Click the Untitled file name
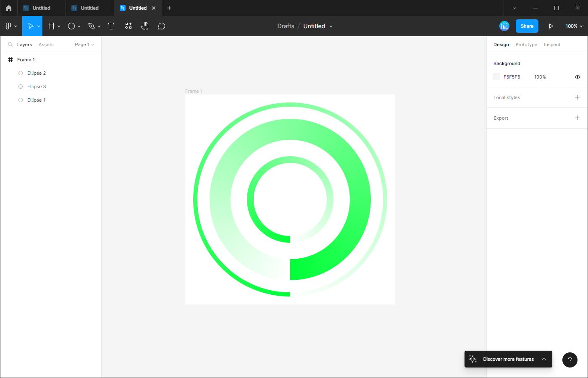Image resolution: width=588 pixels, height=378 pixels. pyautogui.click(x=314, y=26)
